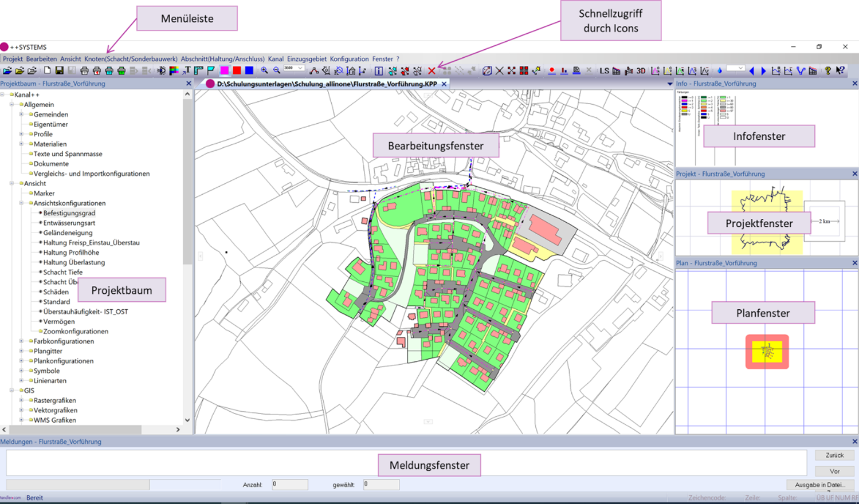
Task: Click the zoom in magnifier icon
Action: [264, 70]
